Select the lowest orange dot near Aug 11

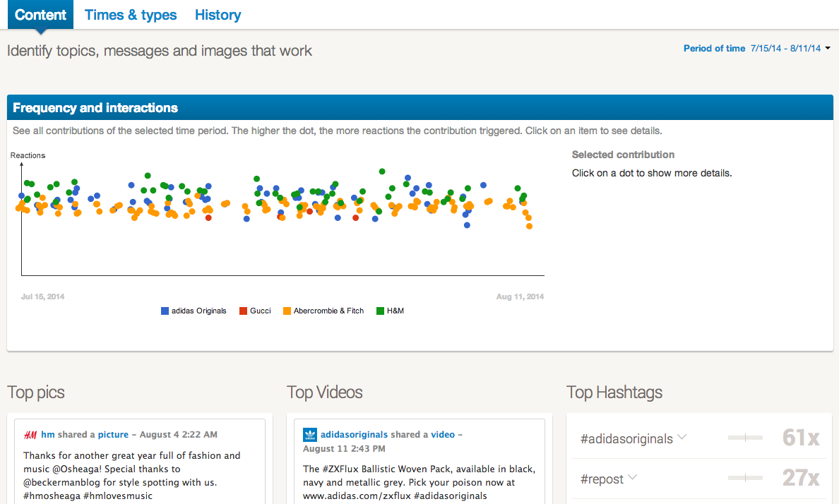tap(529, 227)
